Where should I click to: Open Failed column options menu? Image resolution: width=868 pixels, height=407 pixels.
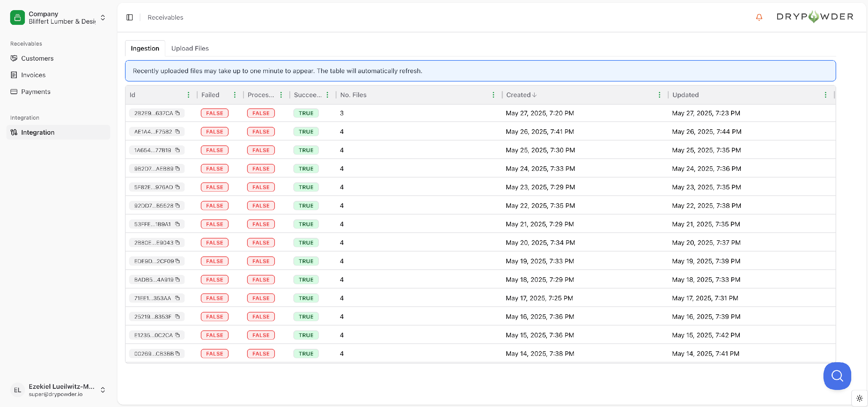coord(235,95)
